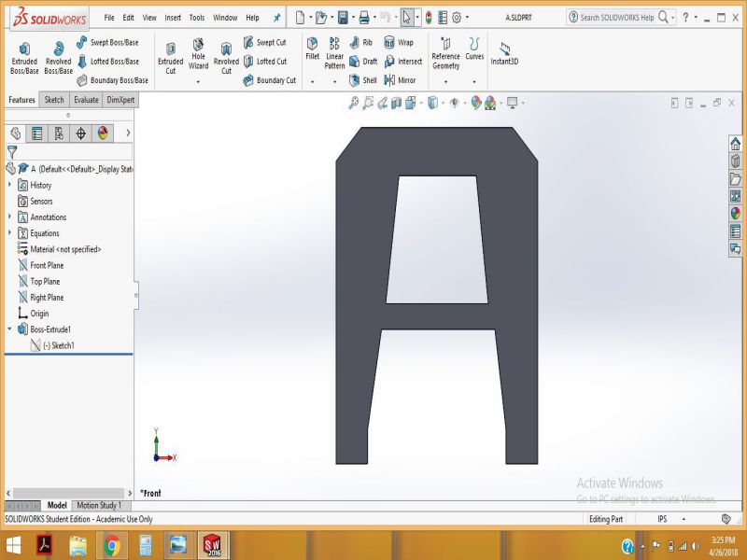Switch to the Evaluate tab

tap(86, 100)
